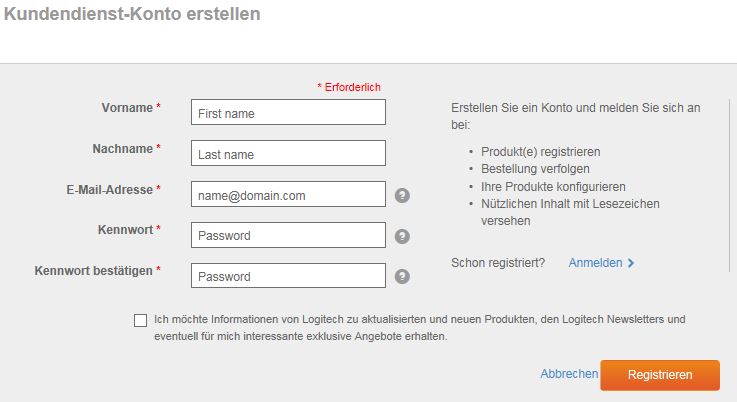
Task: Select the Nachname last name input
Action: click(x=288, y=153)
